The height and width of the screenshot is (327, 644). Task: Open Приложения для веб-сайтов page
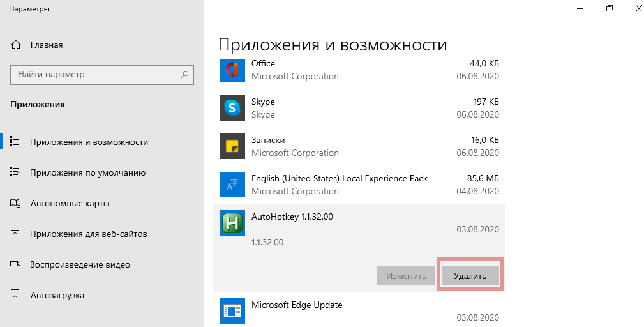tap(88, 234)
